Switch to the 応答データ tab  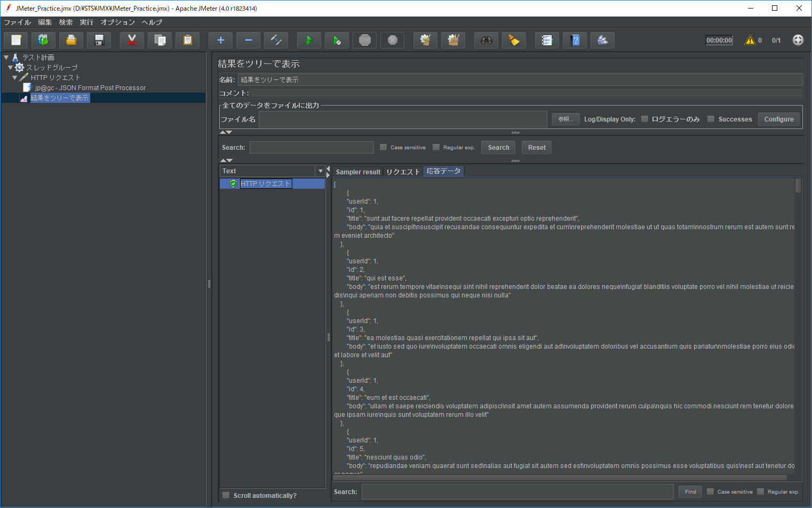point(443,171)
